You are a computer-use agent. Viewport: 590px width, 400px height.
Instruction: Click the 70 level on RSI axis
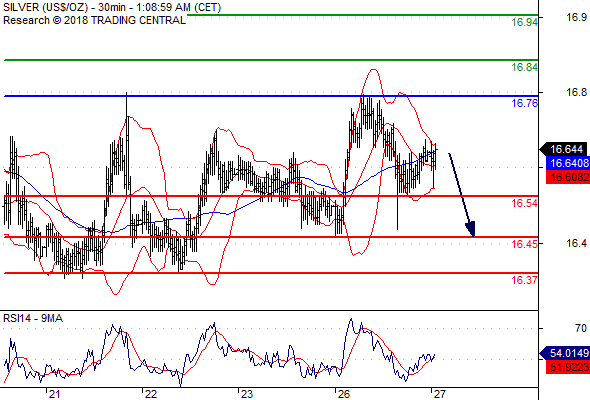point(581,329)
